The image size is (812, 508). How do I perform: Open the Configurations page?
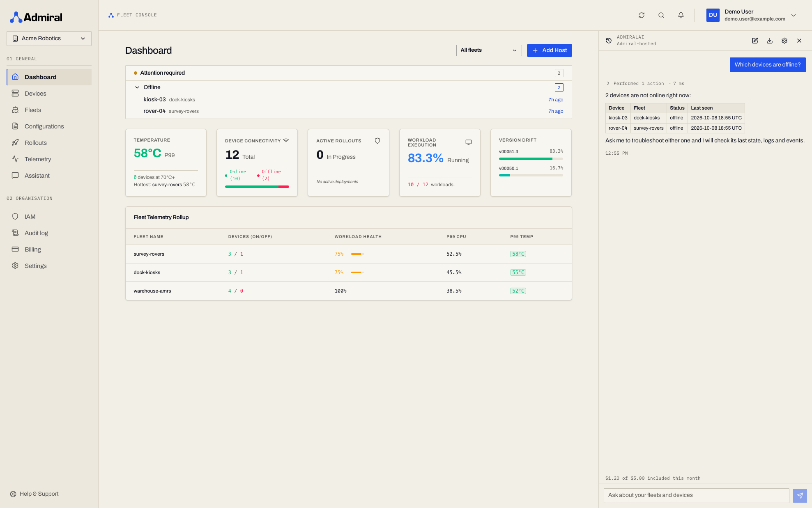coord(49,126)
